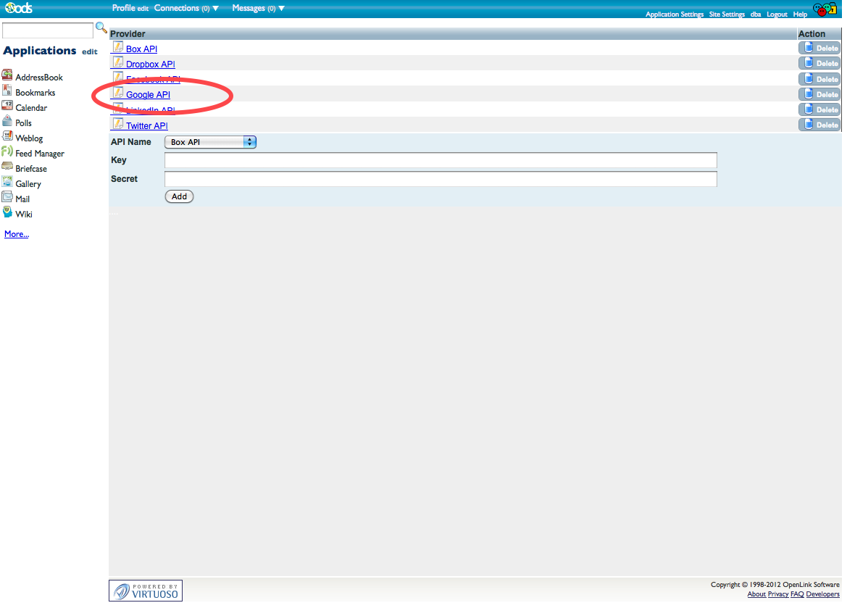Expand the Connections menu
This screenshot has width=855, height=616.
tap(186, 9)
